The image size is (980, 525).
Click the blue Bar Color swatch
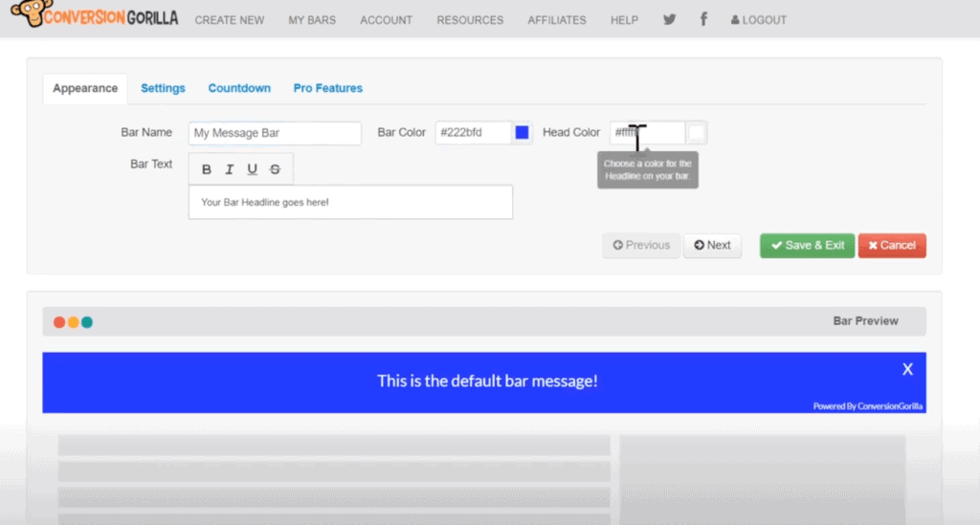pos(523,133)
